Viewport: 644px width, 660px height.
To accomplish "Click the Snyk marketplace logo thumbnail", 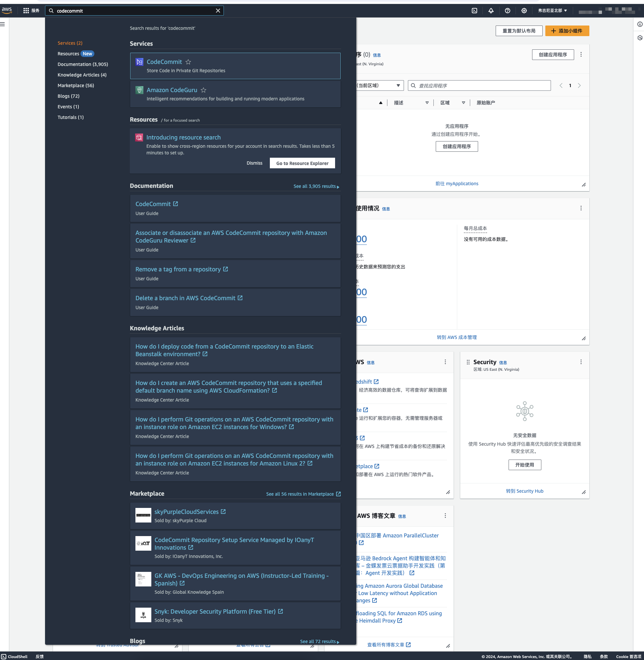I will (143, 615).
